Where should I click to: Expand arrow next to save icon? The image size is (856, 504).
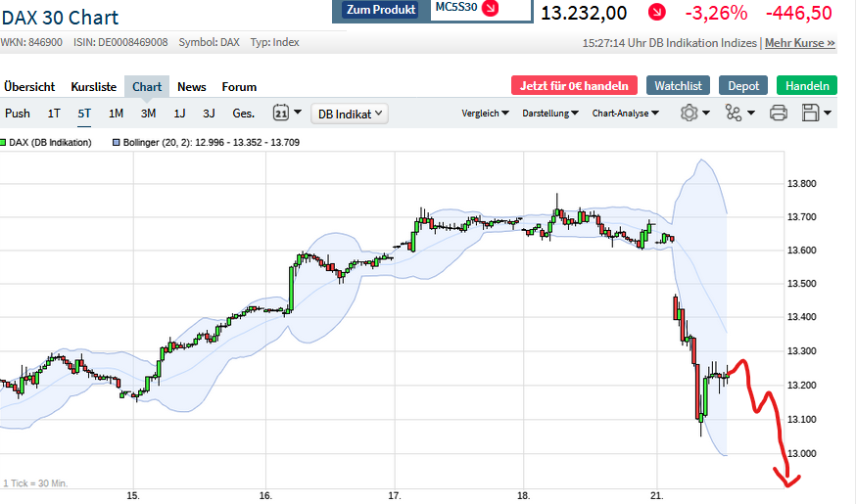coord(828,113)
